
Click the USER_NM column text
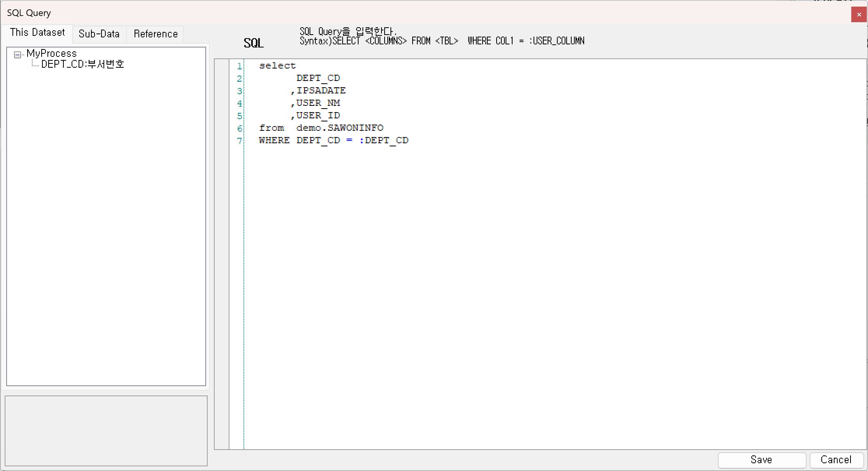(x=318, y=103)
